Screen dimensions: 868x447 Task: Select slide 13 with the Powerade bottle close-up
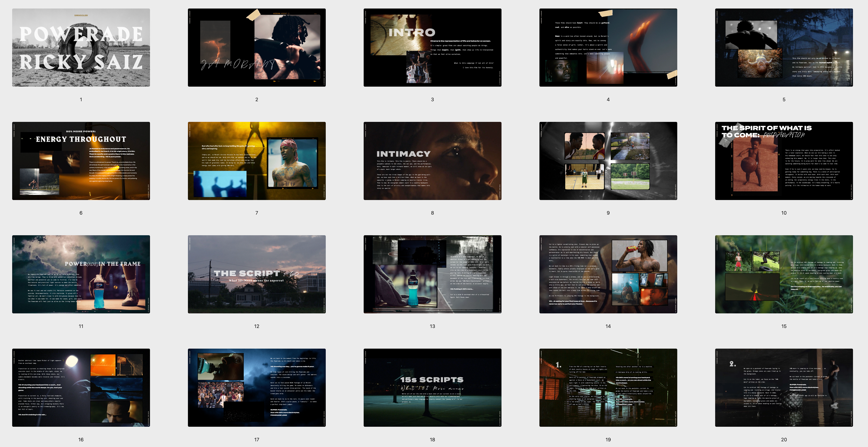(432, 274)
